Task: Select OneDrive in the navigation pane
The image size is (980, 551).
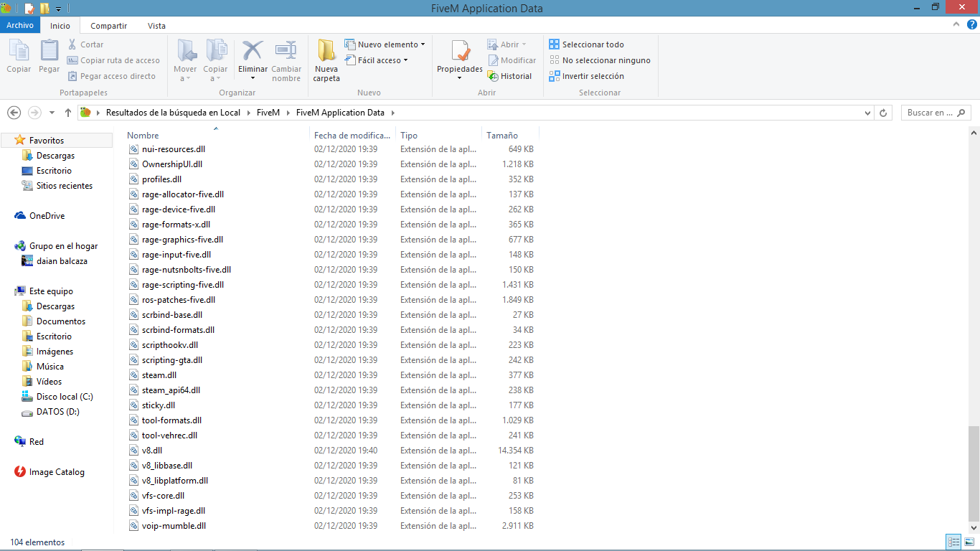Action: [47, 216]
